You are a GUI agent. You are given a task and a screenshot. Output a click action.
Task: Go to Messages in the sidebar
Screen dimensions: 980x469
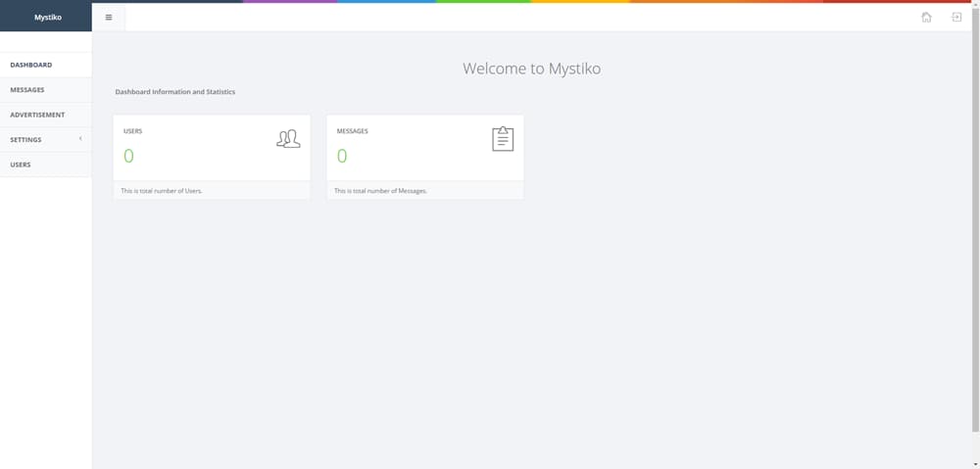point(27,90)
